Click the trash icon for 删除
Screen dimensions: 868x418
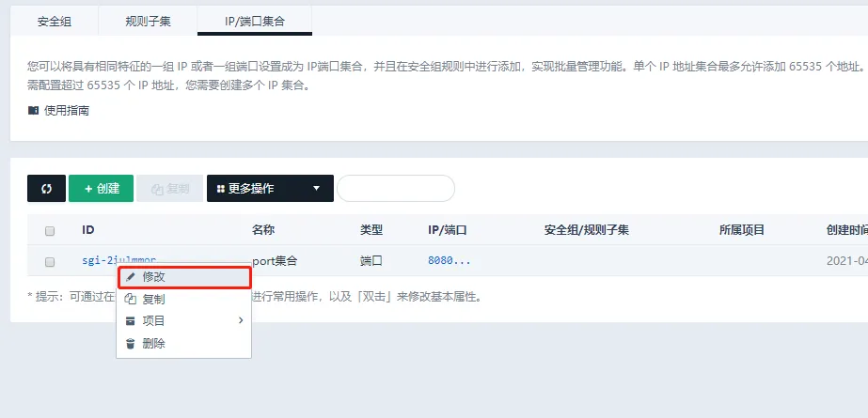tap(131, 344)
